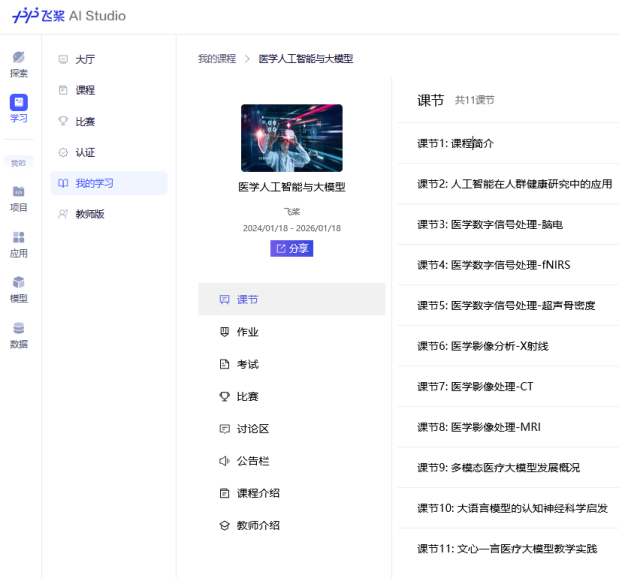
Task: Open 课节9: 多模态医疗大模型发展概况
Action: click(499, 467)
